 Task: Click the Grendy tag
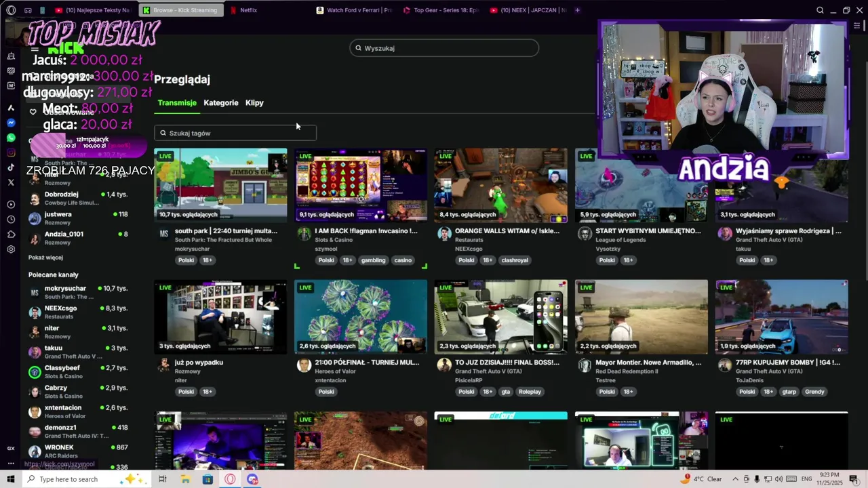tap(814, 392)
